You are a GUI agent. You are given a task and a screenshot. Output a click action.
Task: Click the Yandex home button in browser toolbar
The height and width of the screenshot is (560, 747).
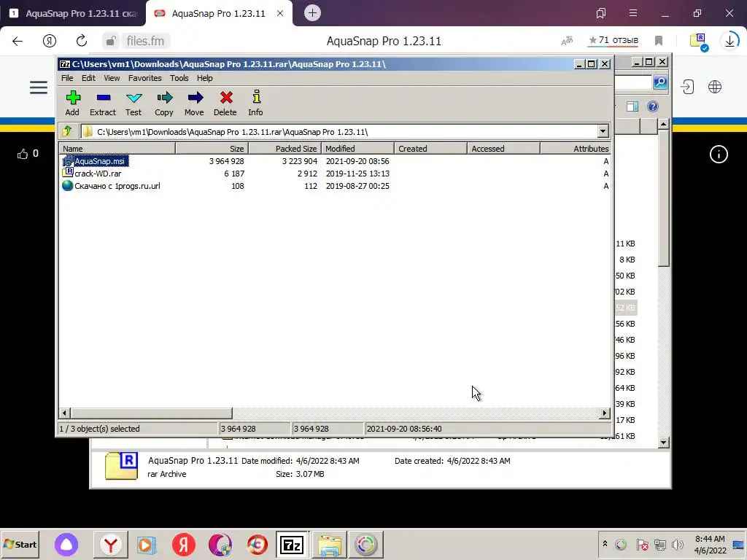[x=50, y=41]
